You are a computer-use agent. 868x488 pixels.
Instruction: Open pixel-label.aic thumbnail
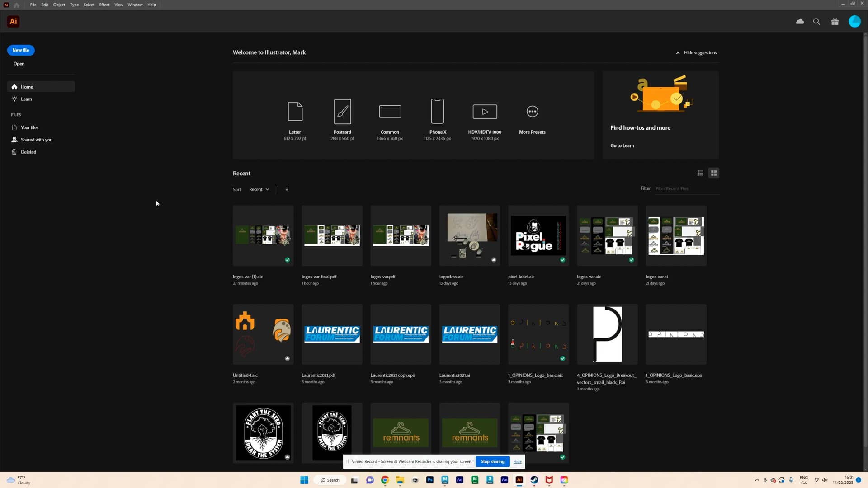click(538, 236)
